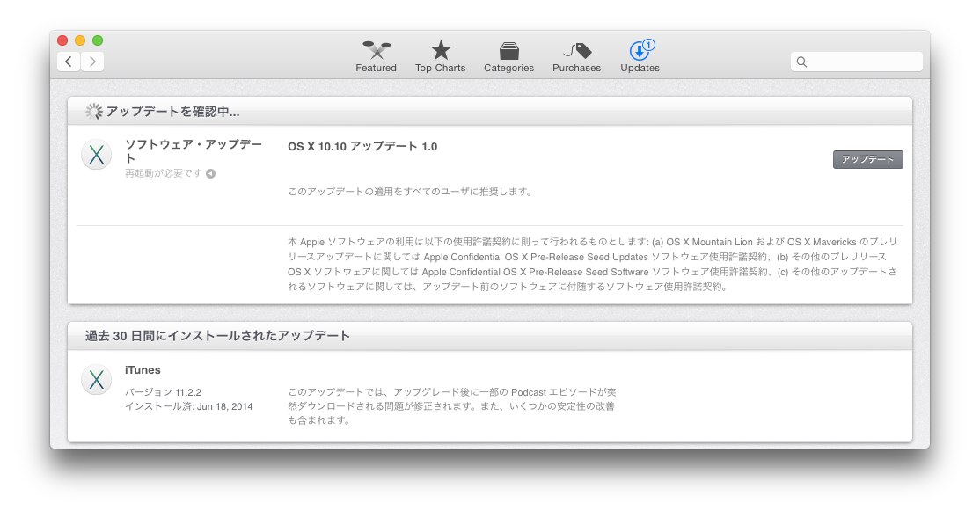This screenshot has width=980, height=518.
Task: Click the アップデートを確認中... header text
Action: coord(172,112)
